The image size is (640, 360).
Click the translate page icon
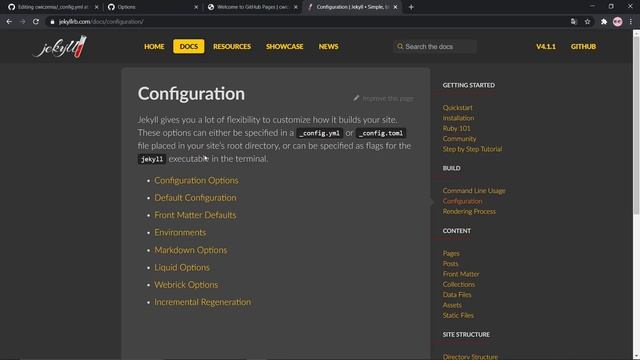point(573,22)
